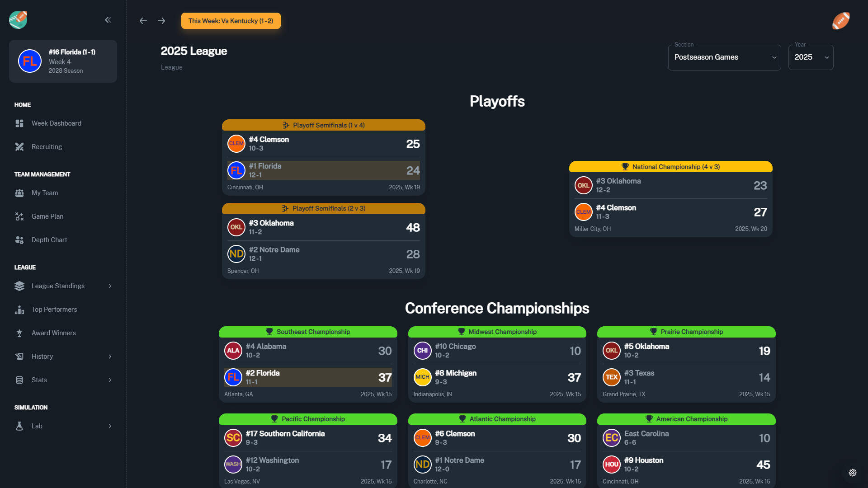This screenshot has width=868, height=488.
Task: Go to Recruiting page
Action: pyautogui.click(x=47, y=147)
